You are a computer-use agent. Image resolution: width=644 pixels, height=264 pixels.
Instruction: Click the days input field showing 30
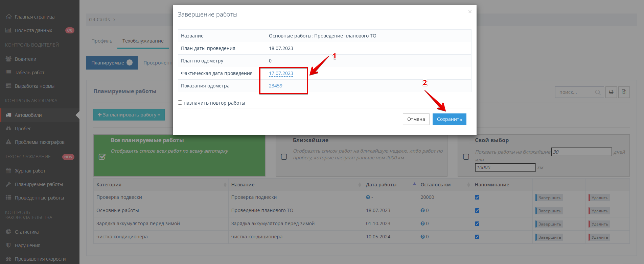point(581,152)
